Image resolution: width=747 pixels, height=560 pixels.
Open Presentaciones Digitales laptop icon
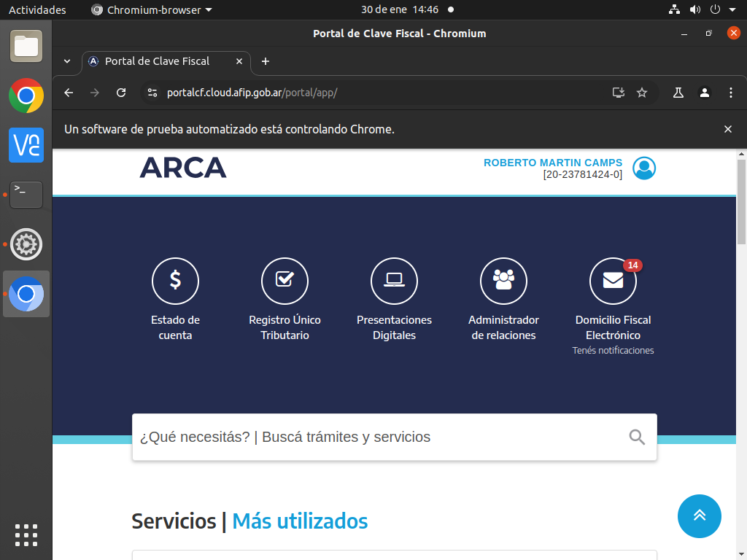coord(394,281)
